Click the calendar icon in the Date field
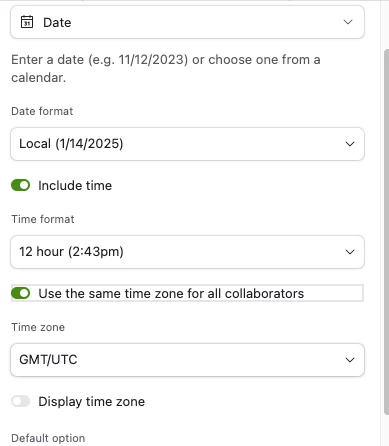The height and width of the screenshot is (446, 389). (x=27, y=22)
